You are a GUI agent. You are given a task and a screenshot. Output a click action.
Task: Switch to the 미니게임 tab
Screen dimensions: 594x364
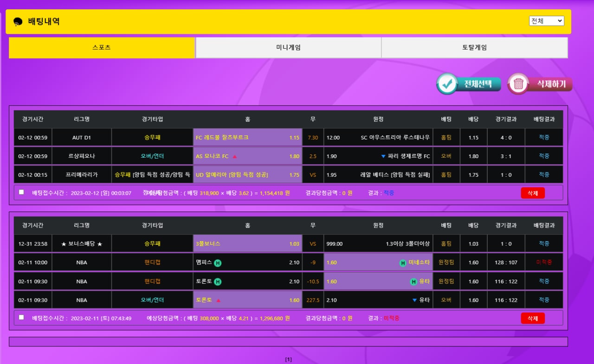[x=288, y=48]
